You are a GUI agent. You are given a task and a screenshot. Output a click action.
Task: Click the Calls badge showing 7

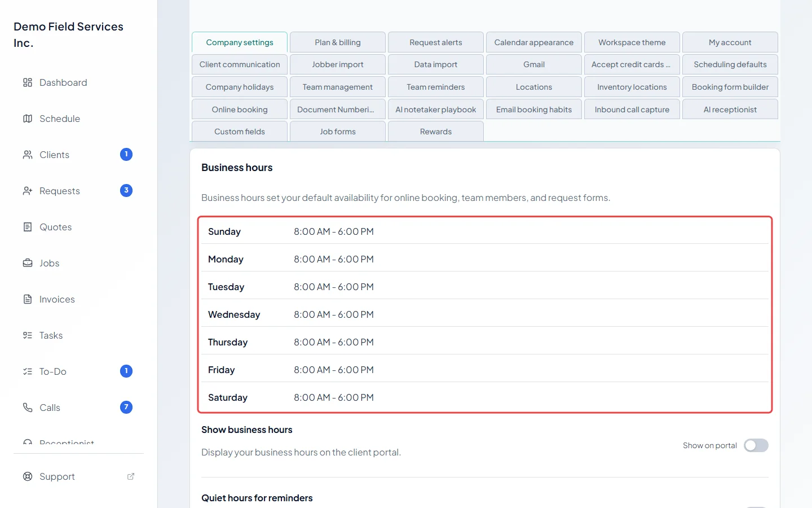(x=126, y=407)
